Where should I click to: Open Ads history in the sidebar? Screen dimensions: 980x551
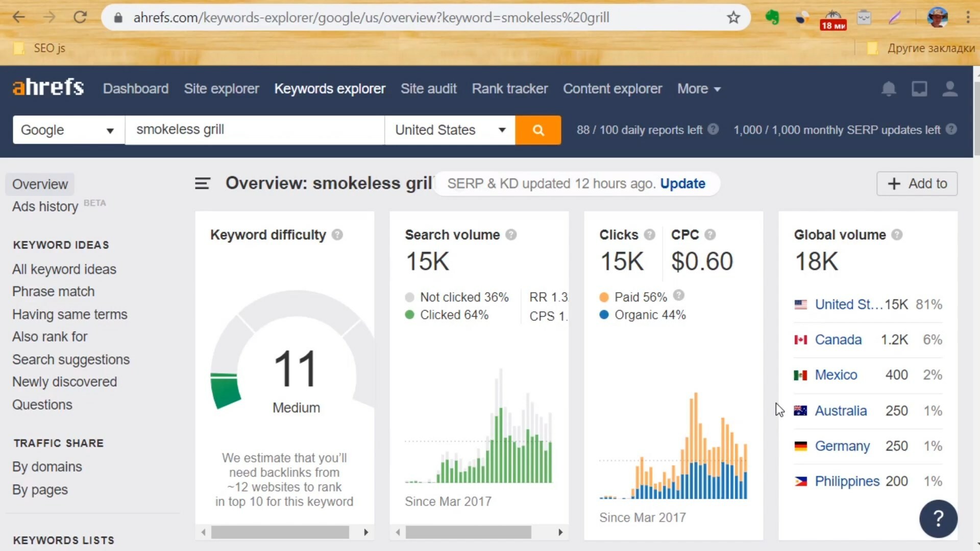coord(45,207)
